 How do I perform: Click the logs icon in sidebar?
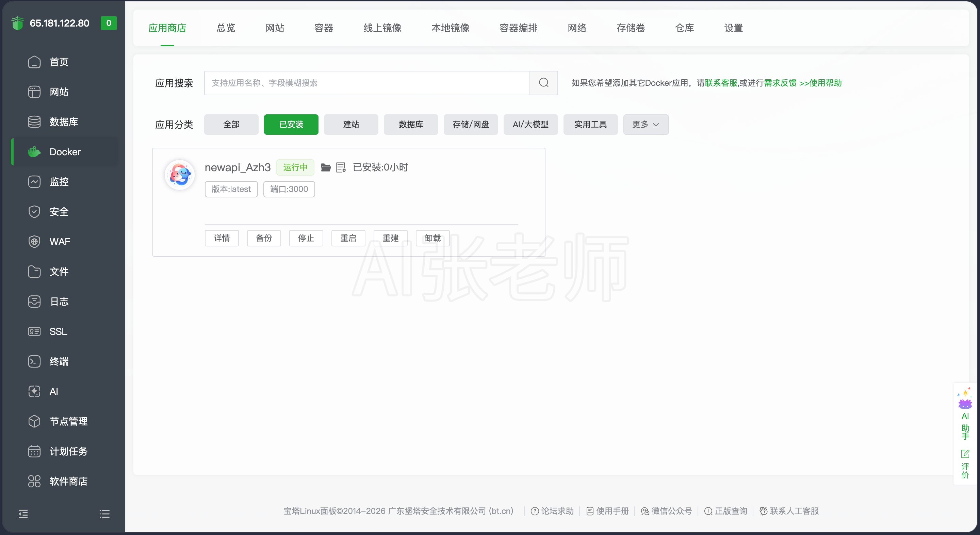(x=34, y=302)
